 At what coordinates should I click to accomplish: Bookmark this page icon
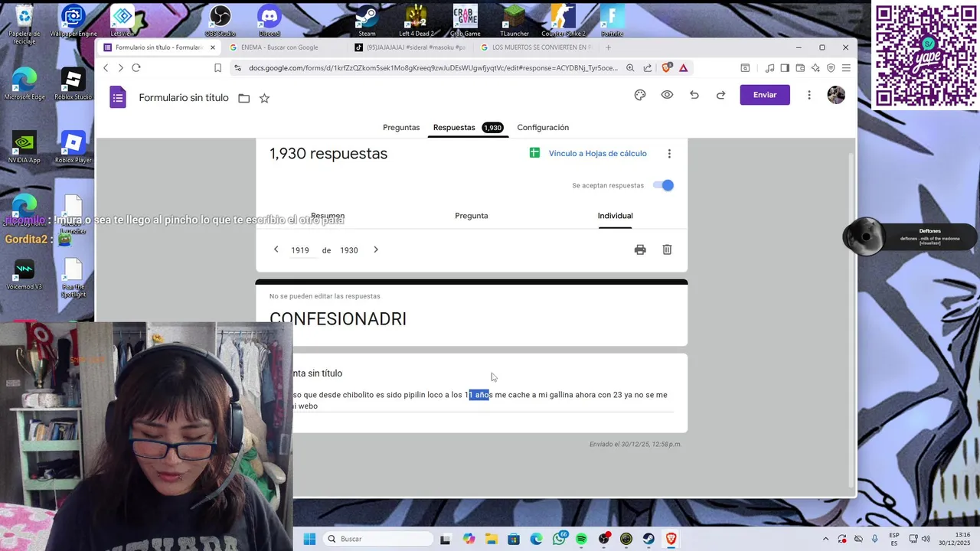[217, 68]
